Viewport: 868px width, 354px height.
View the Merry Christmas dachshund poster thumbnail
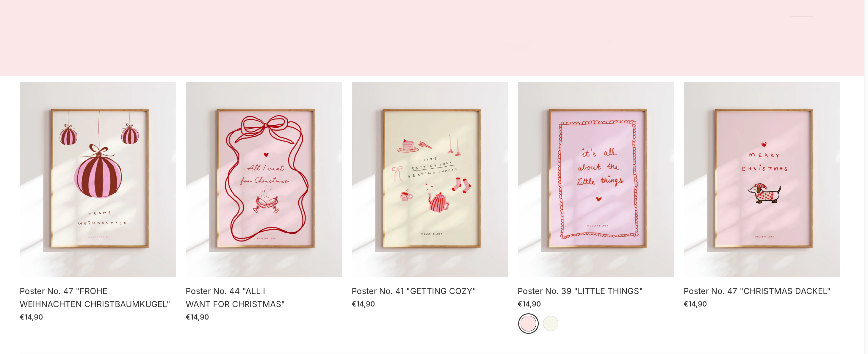tap(762, 180)
